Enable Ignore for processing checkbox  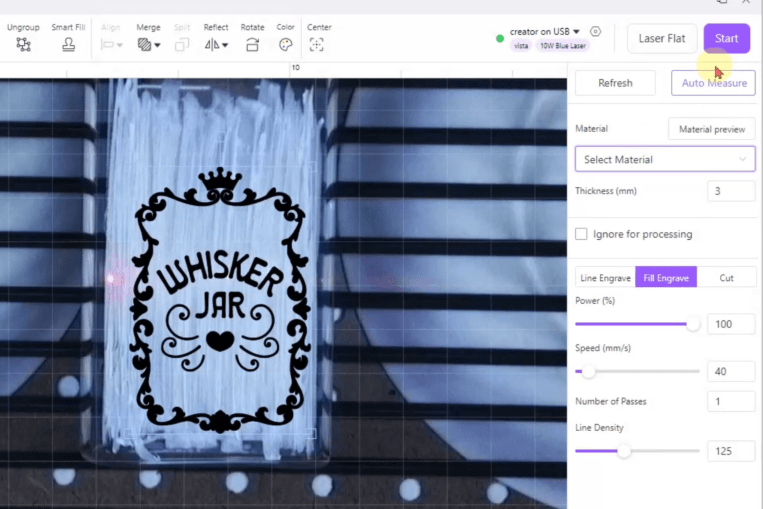click(x=581, y=234)
